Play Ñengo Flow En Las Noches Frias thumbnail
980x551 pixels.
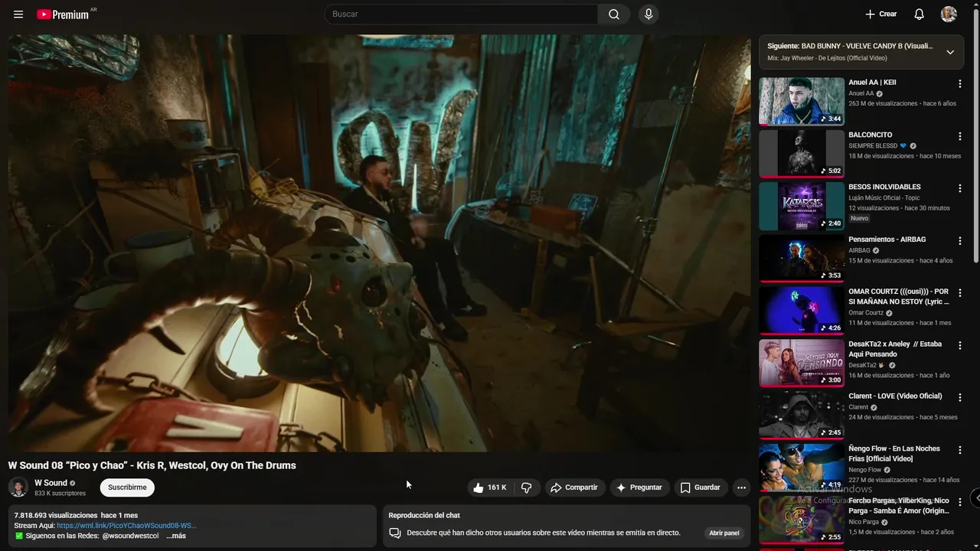pos(802,467)
